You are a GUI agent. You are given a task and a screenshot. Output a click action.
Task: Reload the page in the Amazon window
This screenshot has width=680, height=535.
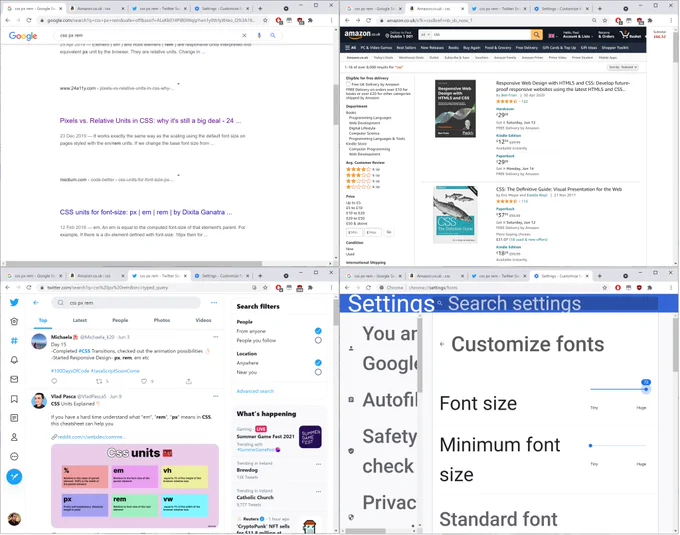[x=369, y=20]
